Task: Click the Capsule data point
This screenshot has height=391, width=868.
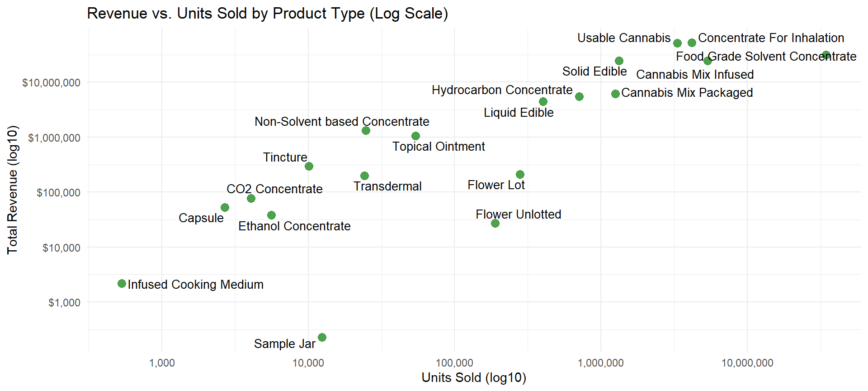Action: pyautogui.click(x=225, y=207)
